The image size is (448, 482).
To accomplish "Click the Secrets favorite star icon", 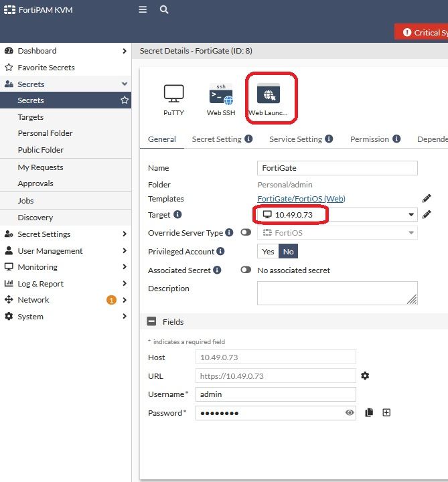I will 125,100.
